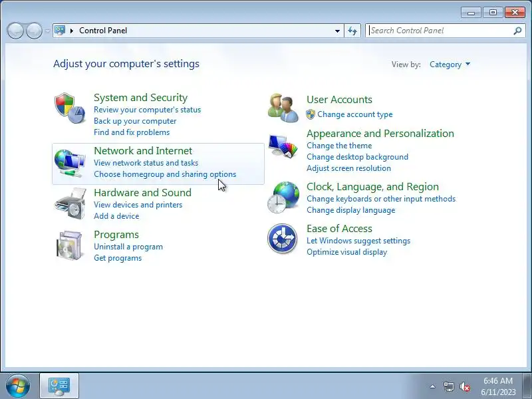Screen dimensions: 532x399
Task: Open User Accounts heading
Action: [x=339, y=99]
